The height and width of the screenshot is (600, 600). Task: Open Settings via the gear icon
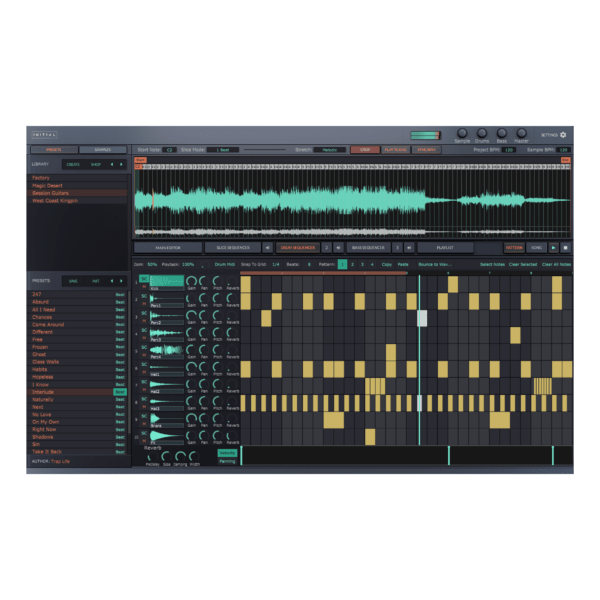pyautogui.click(x=563, y=135)
